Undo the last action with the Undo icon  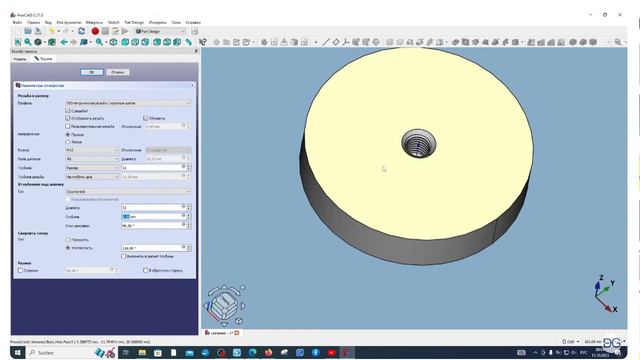(52, 31)
